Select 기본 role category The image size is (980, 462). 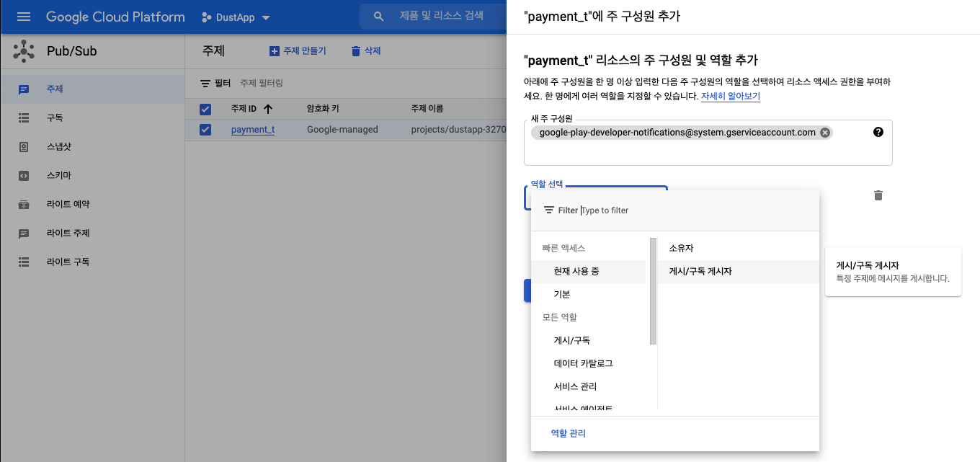[588, 294]
